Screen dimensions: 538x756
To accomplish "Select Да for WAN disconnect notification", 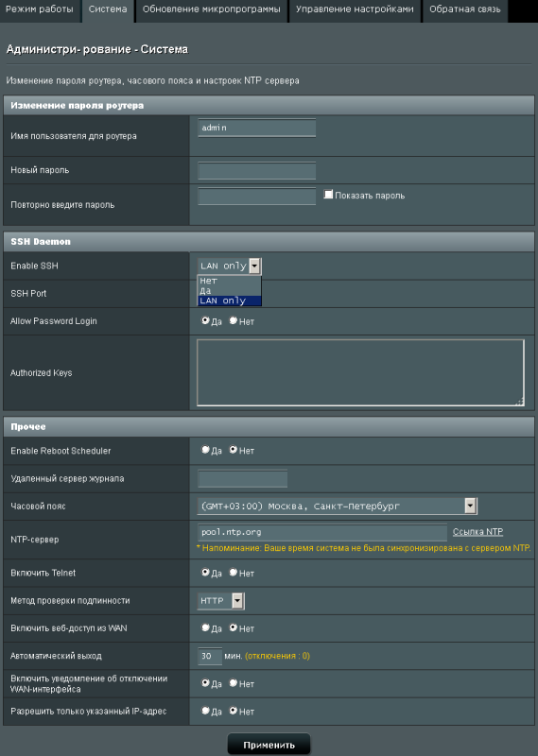I will (205, 683).
